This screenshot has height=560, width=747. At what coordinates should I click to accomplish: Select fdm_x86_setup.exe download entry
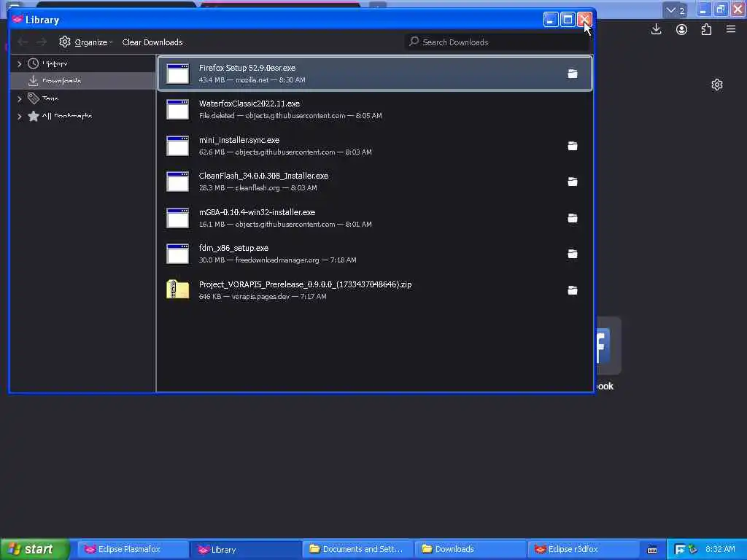pos(375,254)
